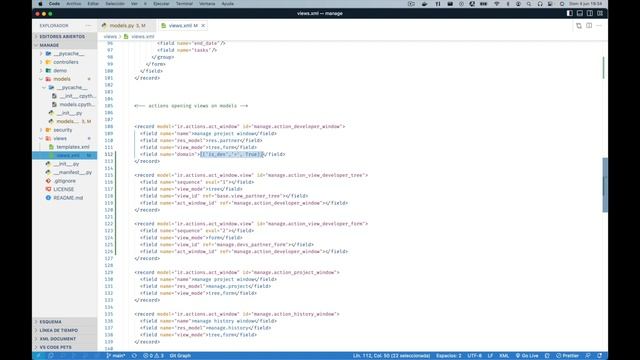Click synchronize changes icon in status bar
The width and height of the screenshot is (640, 360).
(134, 356)
